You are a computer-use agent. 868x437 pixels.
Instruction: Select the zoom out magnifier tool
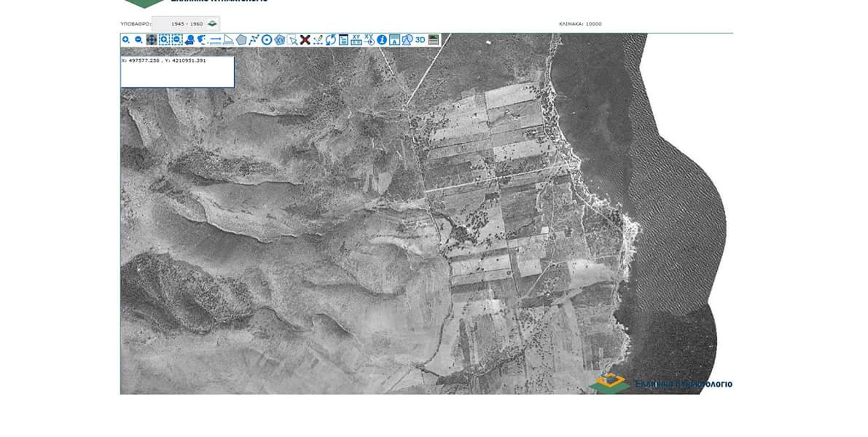coord(139,40)
